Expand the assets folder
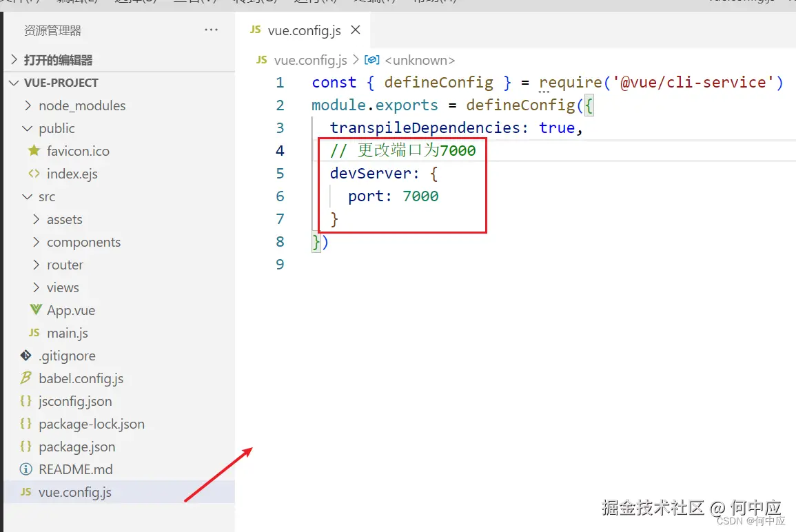 (x=36, y=219)
